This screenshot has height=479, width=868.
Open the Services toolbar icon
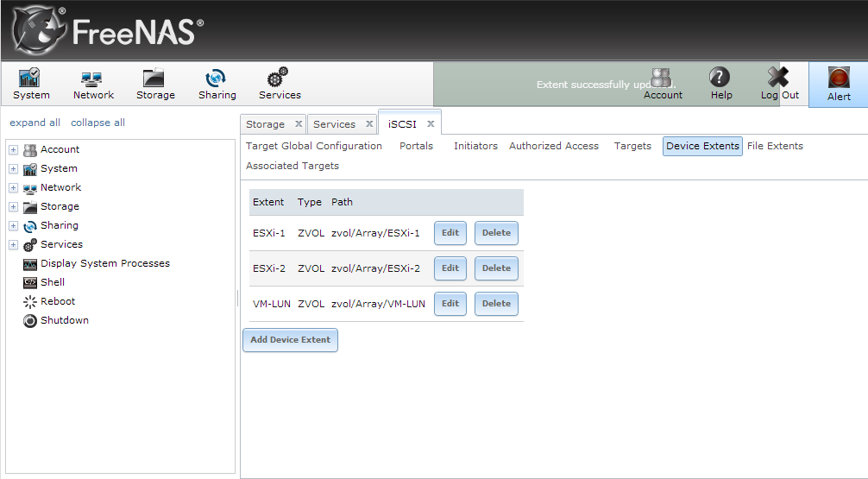(x=280, y=84)
